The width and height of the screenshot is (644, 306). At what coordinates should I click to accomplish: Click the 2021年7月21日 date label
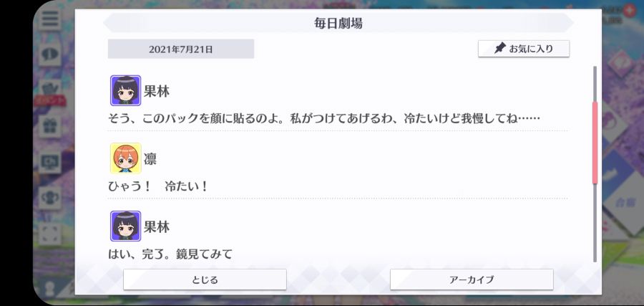point(181,49)
